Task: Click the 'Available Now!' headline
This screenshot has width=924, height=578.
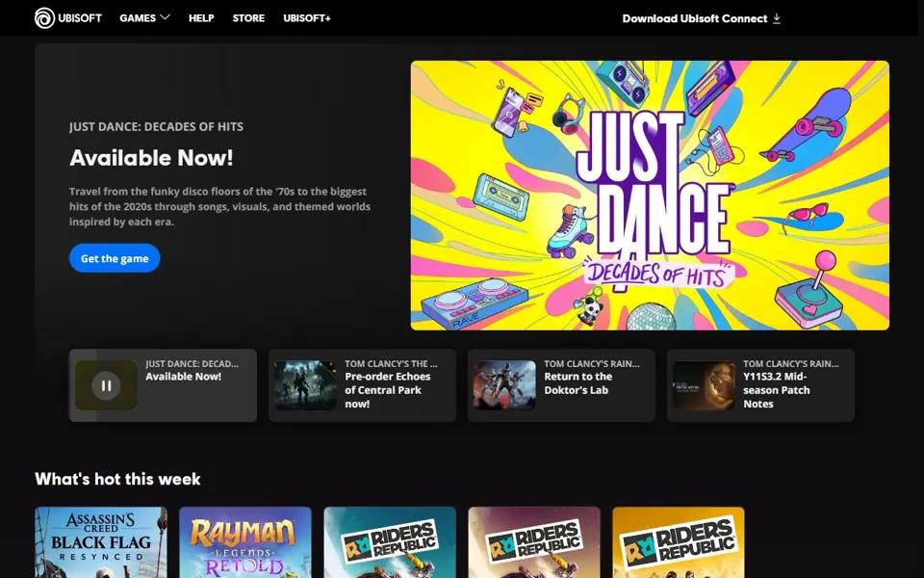Action: click(151, 157)
